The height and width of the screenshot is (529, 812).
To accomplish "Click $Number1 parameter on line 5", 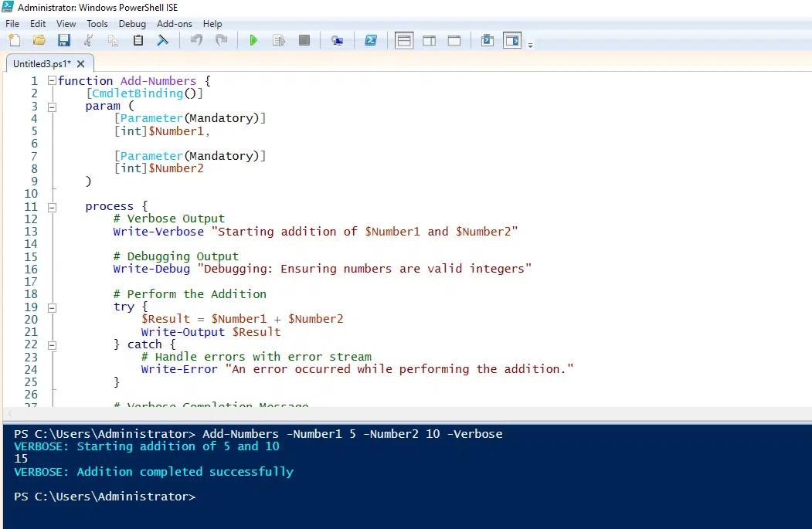I will pyautogui.click(x=176, y=131).
